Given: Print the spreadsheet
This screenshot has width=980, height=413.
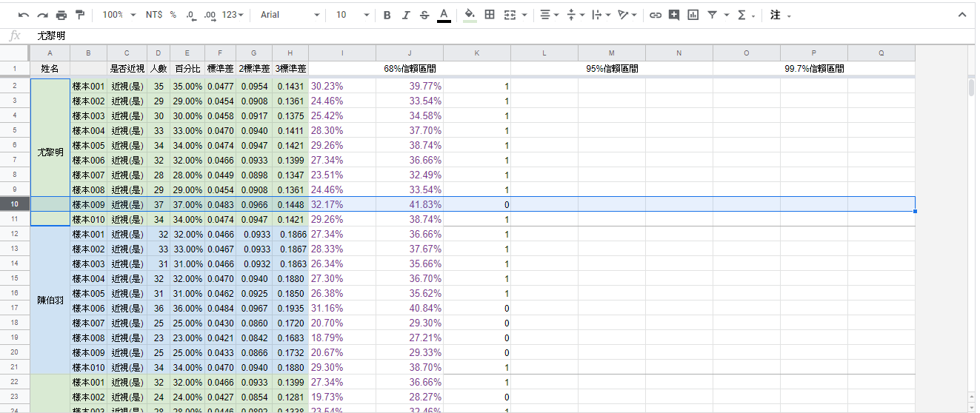Looking at the screenshot, I should coord(61,15).
